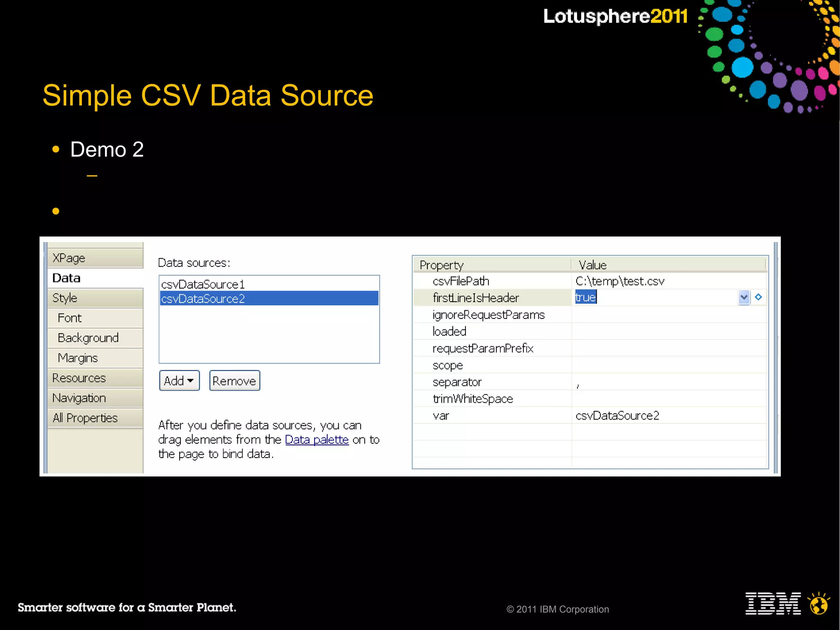Select the requestParamPrefix property row
Screen dimensions: 840x630
(x=590, y=348)
